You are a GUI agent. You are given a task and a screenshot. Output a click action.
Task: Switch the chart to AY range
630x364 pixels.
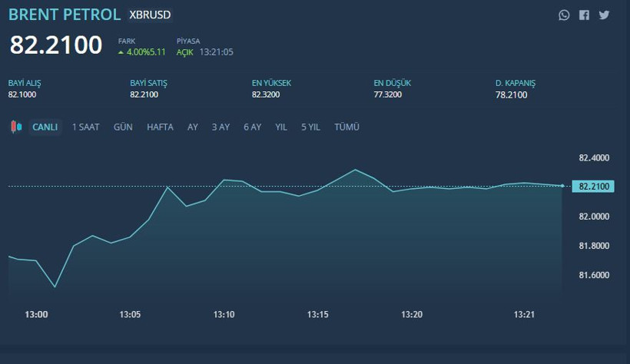(193, 127)
